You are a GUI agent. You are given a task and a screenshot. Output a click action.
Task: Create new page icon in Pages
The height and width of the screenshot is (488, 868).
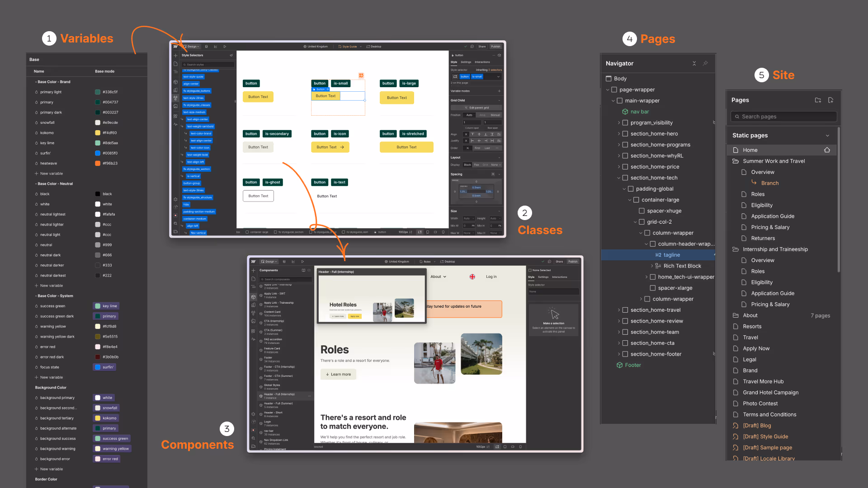tap(830, 100)
